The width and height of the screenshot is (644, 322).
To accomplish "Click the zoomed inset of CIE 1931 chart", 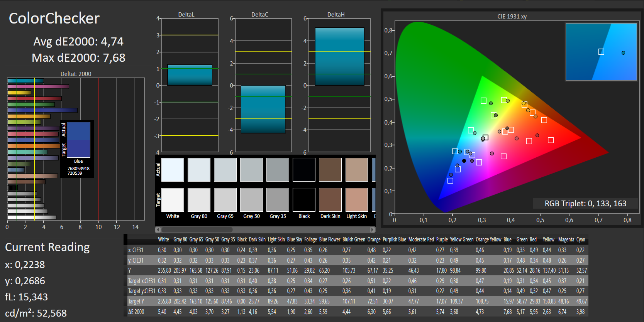I will tap(601, 52).
